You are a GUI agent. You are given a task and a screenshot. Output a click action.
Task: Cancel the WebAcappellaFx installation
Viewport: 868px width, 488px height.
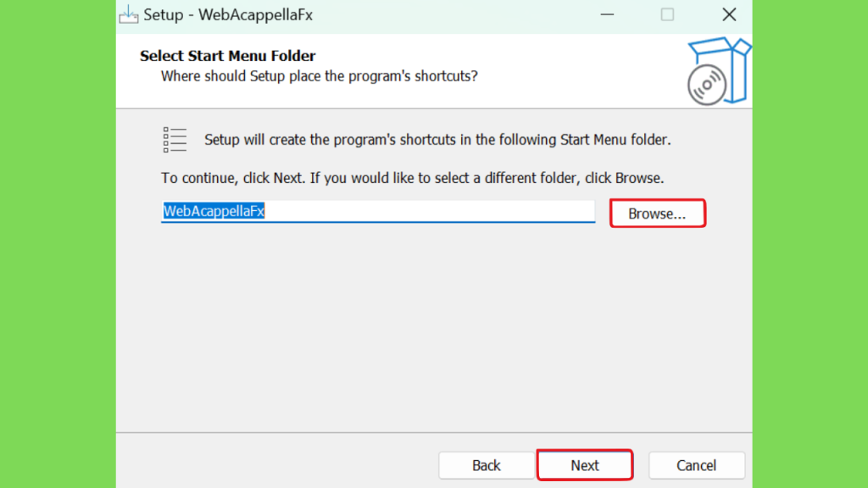[x=697, y=465]
